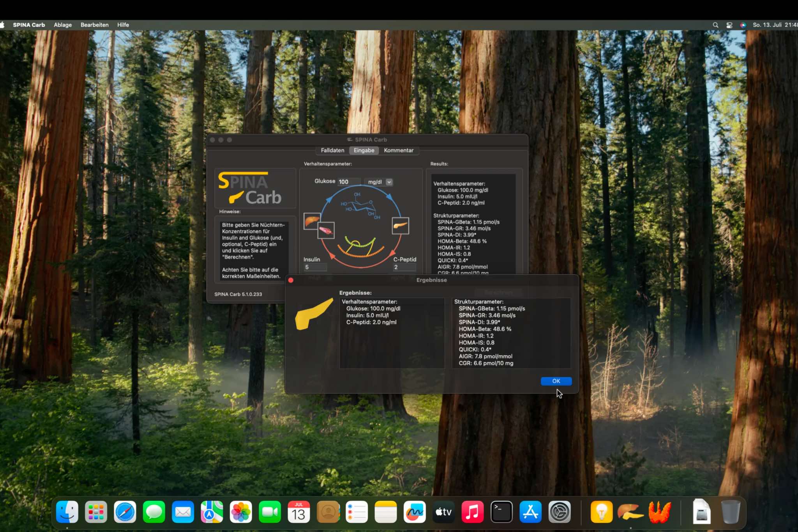Open Spotlight search from the menu bar
This screenshot has width=798, height=532.
[x=716, y=25]
